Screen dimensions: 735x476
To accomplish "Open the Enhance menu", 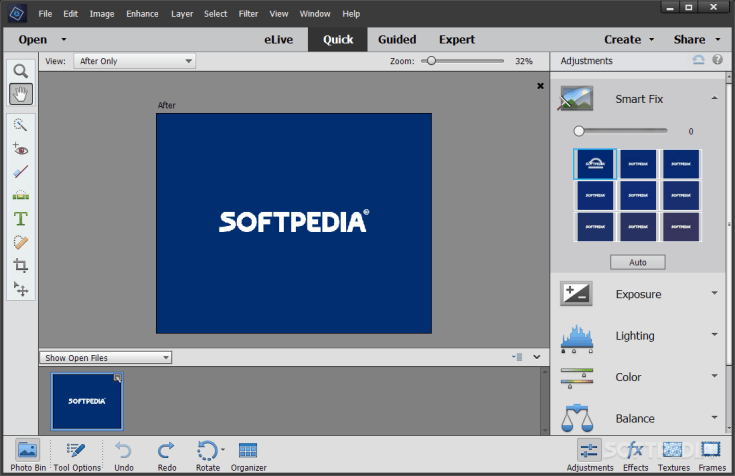I will pos(142,14).
